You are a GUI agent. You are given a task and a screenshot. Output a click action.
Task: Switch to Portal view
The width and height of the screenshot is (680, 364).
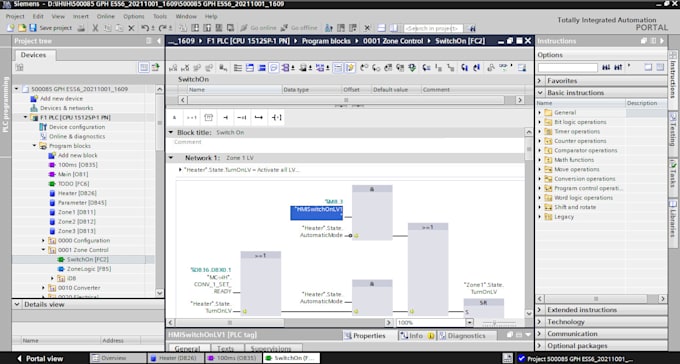(x=40, y=359)
